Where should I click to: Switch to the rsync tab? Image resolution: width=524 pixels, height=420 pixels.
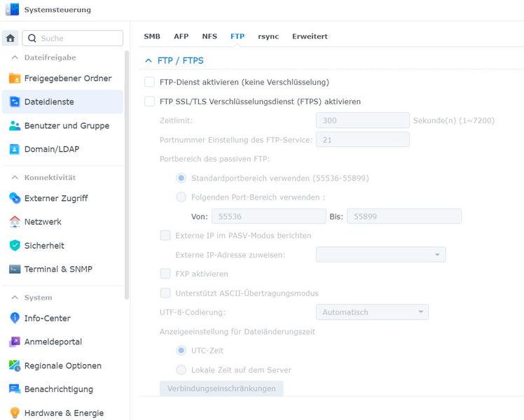coord(268,36)
